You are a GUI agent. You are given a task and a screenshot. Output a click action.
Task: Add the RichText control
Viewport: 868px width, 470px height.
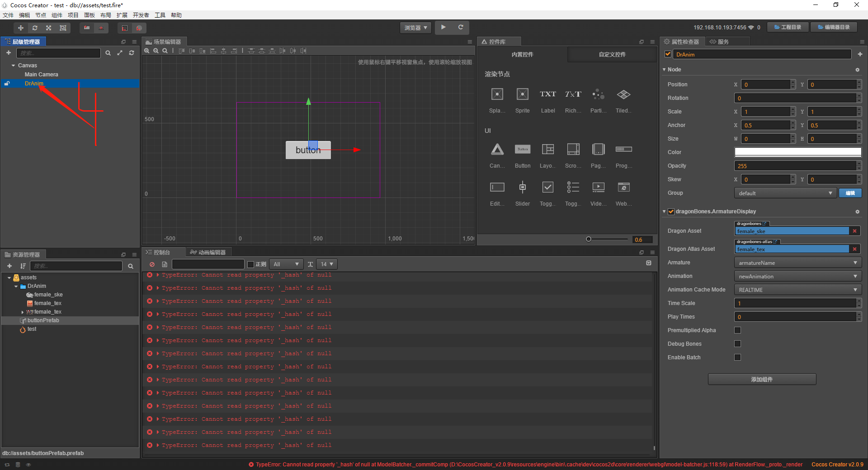tap(573, 100)
